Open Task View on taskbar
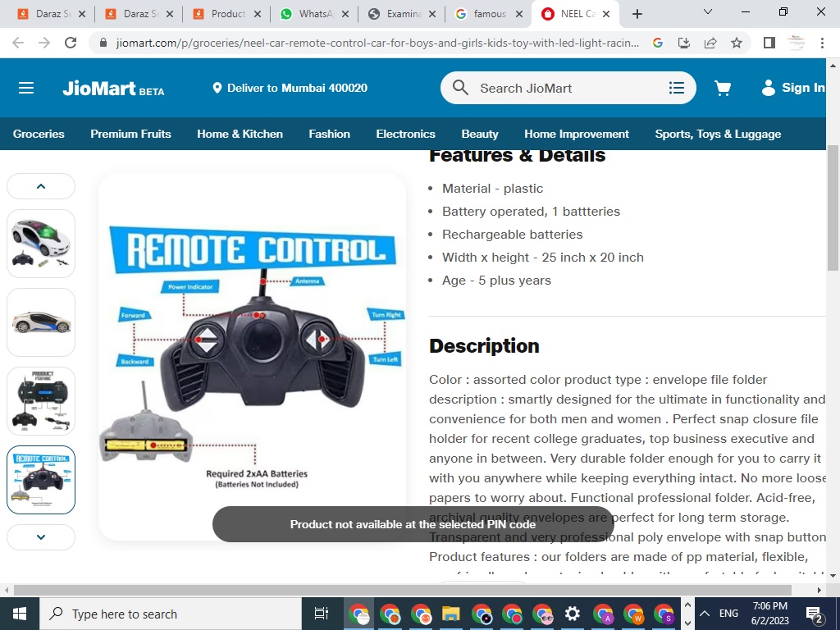 pyautogui.click(x=321, y=614)
